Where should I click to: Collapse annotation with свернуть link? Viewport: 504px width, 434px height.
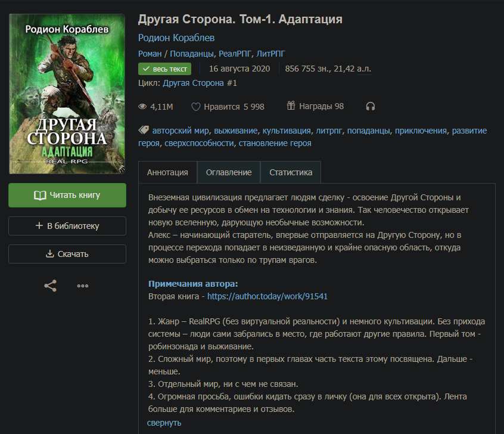point(164,423)
